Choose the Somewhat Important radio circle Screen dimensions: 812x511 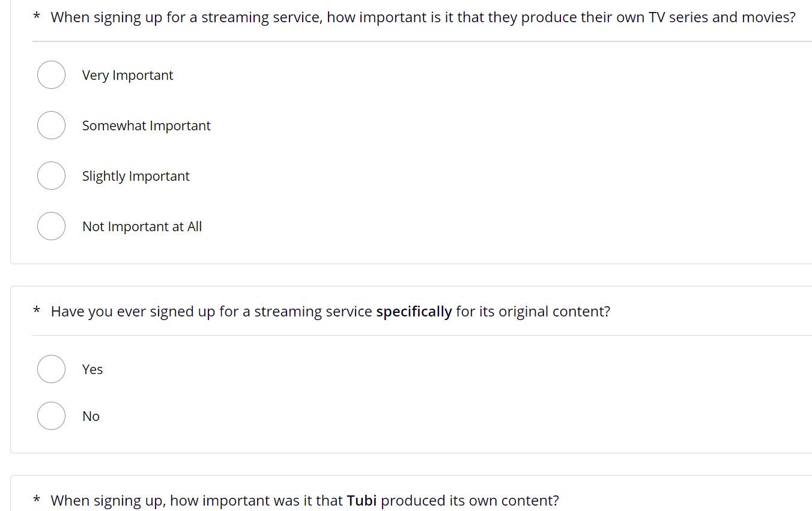51,125
